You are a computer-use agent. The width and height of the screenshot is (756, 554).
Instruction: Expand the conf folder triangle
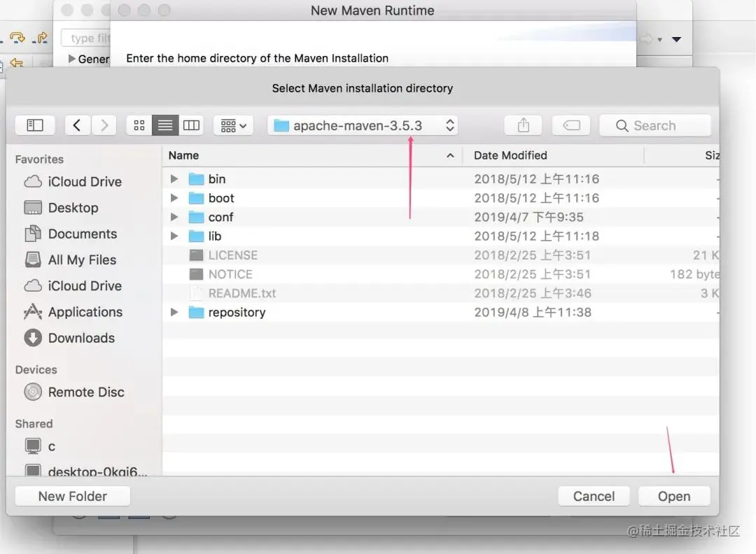(174, 218)
